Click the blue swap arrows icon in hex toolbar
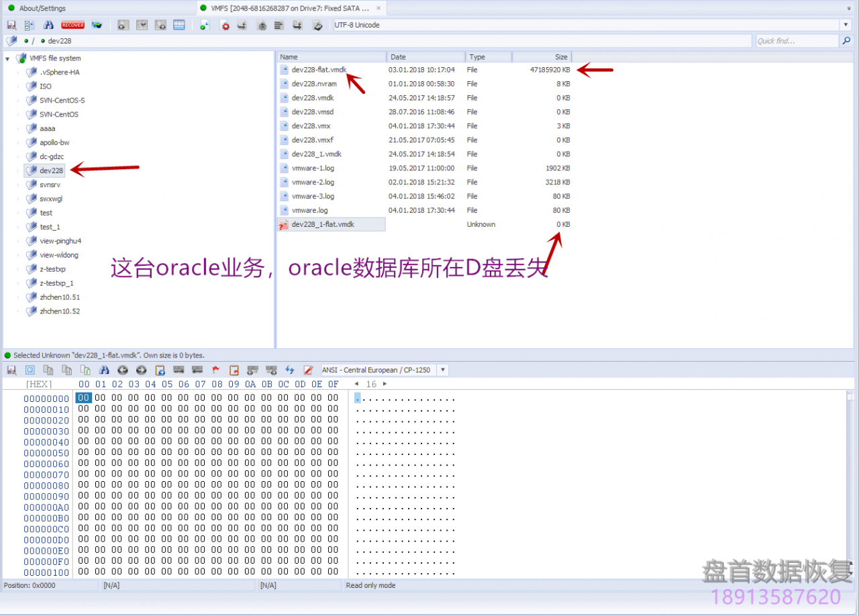Viewport: 859px width, 616px height. (x=290, y=370)
